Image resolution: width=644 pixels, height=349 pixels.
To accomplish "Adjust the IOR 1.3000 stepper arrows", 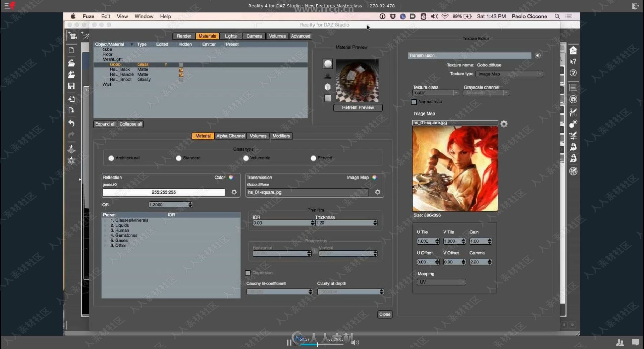I will pos(190,205).
